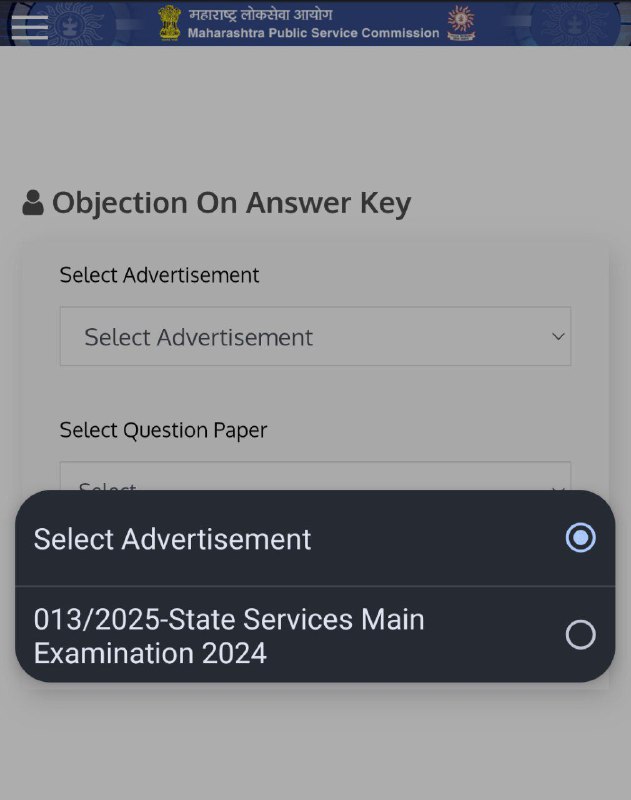
Task: Choose '013/2025-State Services Main Examination 2024' option
Action: coord(315,635)
